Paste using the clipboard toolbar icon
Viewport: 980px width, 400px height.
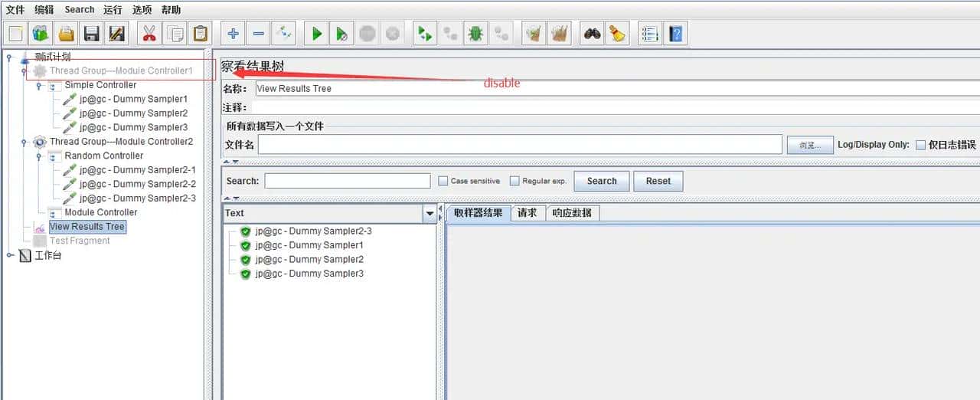[x=201, y=34]
